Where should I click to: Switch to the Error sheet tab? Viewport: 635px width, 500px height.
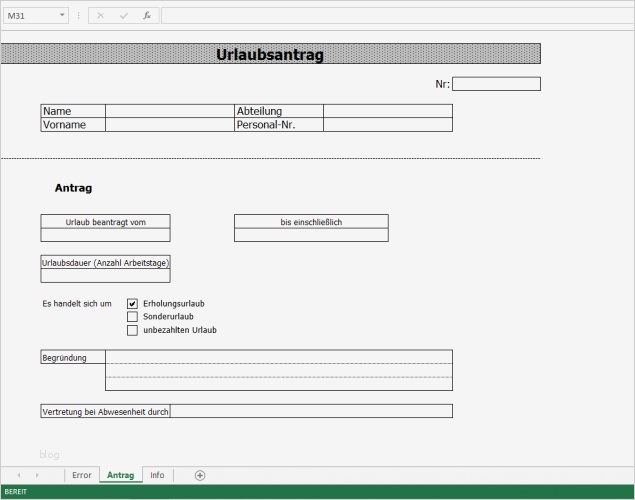point(82,475)
